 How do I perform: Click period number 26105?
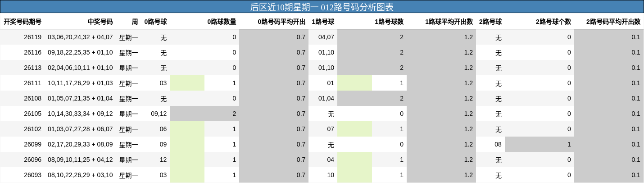(33, 114)
